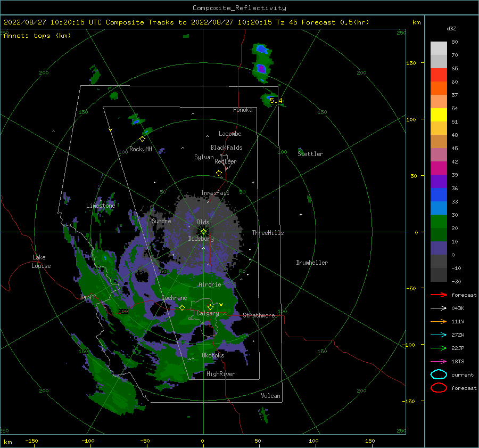Pick the light grey 80 dBZ swatch

[439, 48]
